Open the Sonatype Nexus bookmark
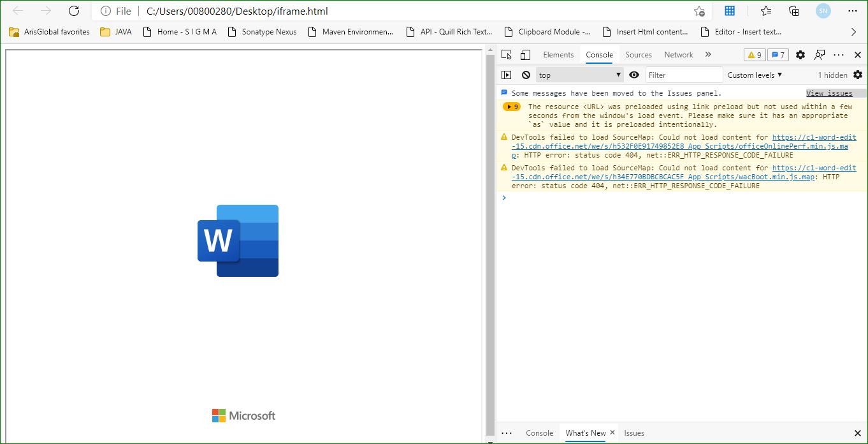The width and height of the screenshot is (868, 444). (x=261, y=31)
